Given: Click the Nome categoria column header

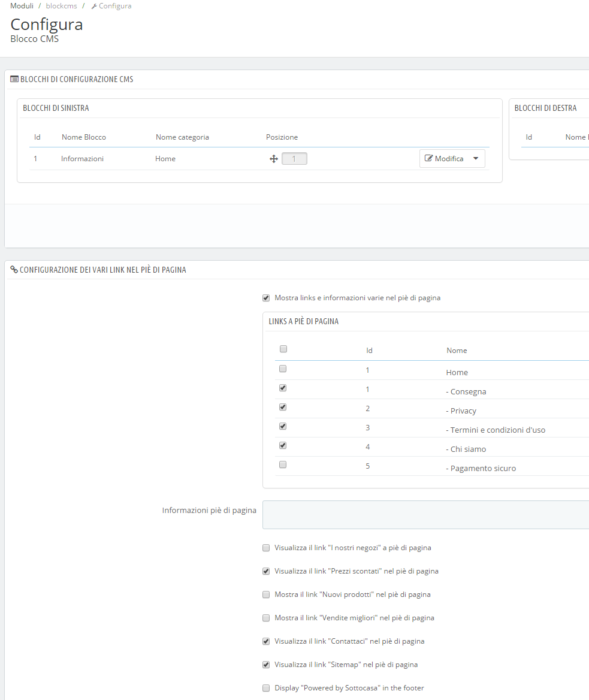Looking at the screenshot, I should tap(182, 137).
